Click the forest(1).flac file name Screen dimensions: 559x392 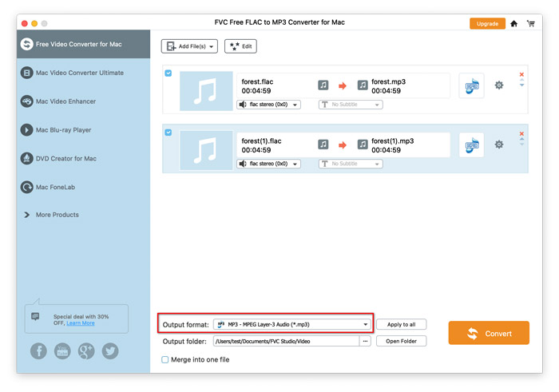261,141
